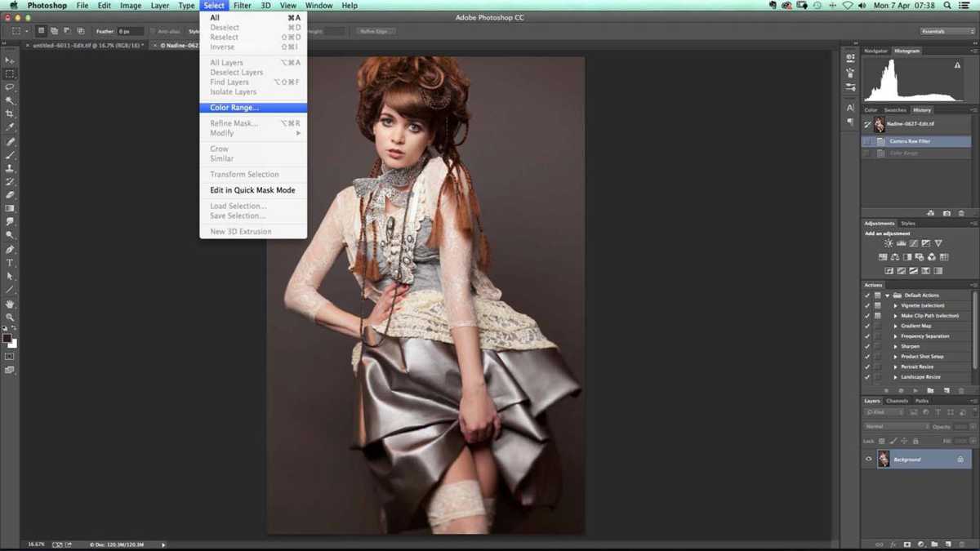980x551 pixels.
Task: Expand the Frequency Separation action
Action: 896,335
